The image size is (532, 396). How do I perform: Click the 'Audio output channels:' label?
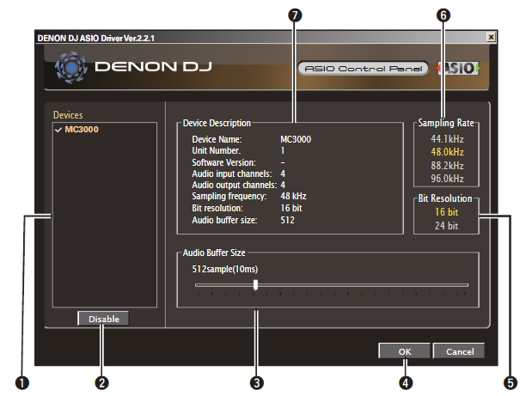pos(235,185)
